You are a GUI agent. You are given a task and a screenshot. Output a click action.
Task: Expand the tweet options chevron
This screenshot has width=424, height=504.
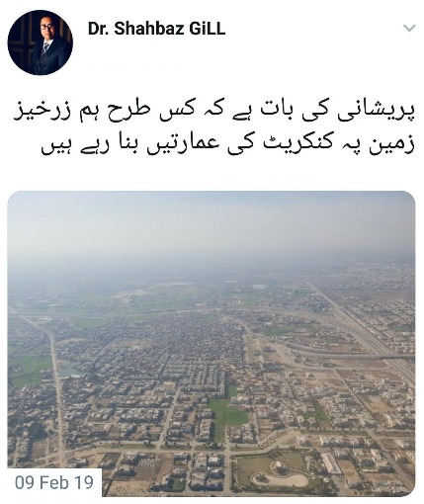(409, 29)
